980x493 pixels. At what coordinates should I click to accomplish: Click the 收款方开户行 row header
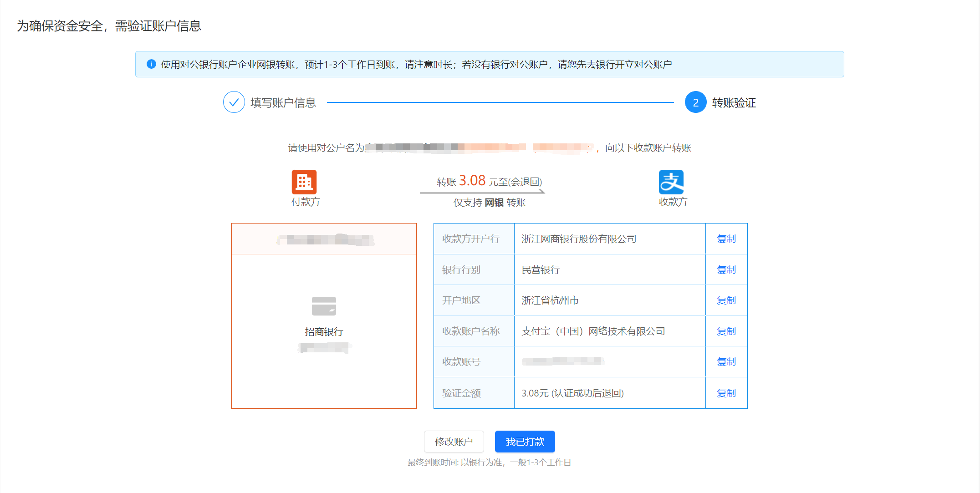click(474, 239)
